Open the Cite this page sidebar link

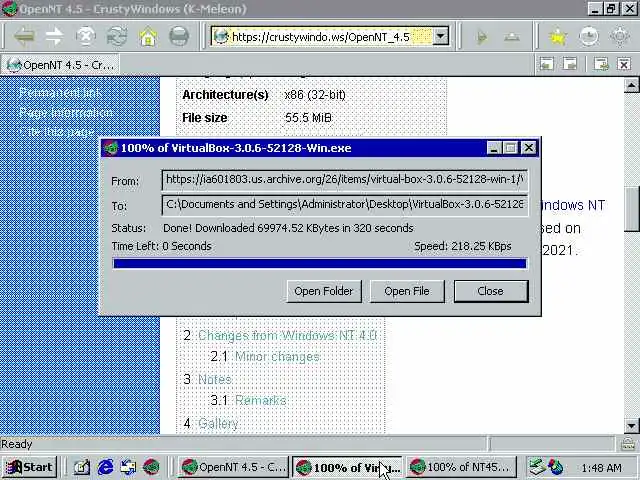(56, 131)
